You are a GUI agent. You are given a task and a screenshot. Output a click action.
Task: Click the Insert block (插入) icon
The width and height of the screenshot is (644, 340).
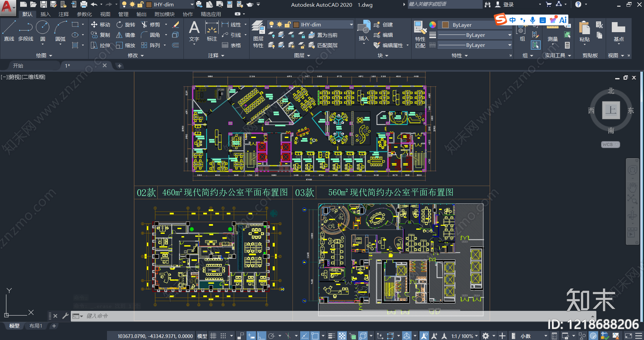(x=363, y=31)
